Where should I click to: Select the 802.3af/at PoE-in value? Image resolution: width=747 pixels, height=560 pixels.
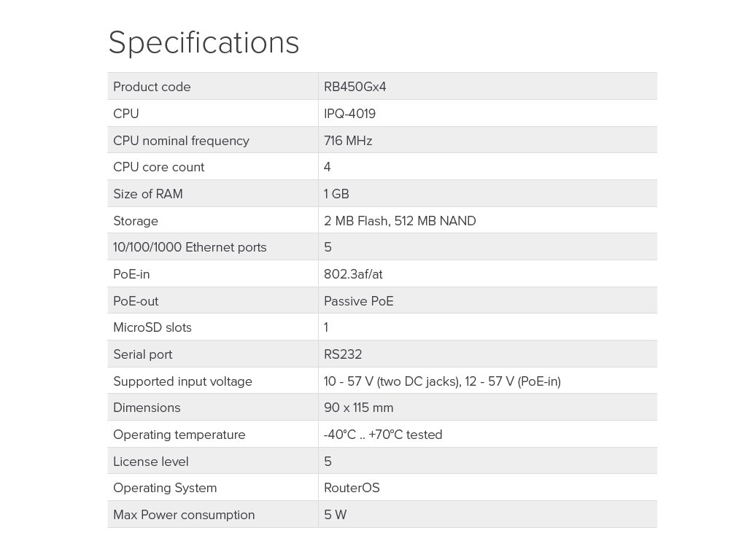pos(353,274)
